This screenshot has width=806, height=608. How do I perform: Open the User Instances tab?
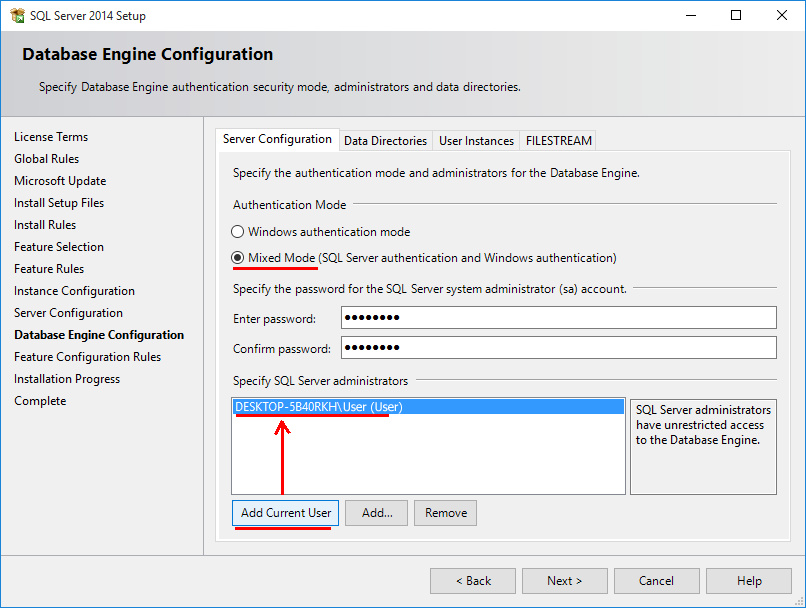click(x=476, y=141)
